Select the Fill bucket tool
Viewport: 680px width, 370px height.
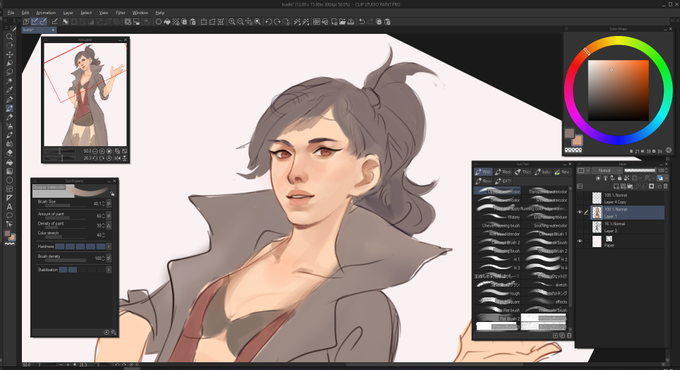pyautogui.click(x=9, y=162)
